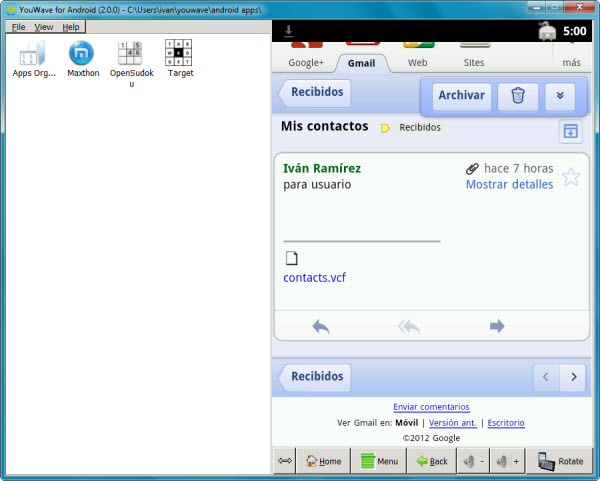Open the Apps Organizer app icon
Viewport: 600px width, 481px height.
tap(34, 54)
